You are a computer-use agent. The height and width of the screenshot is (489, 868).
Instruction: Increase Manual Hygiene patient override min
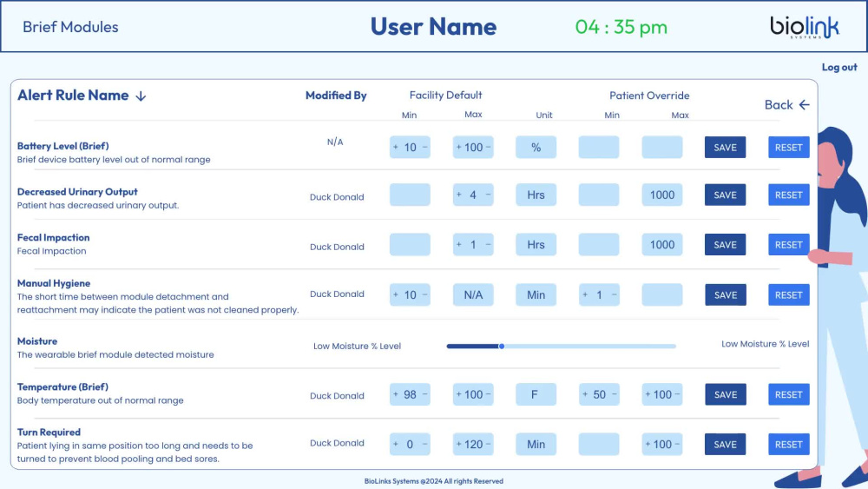(x=584, y=294)
